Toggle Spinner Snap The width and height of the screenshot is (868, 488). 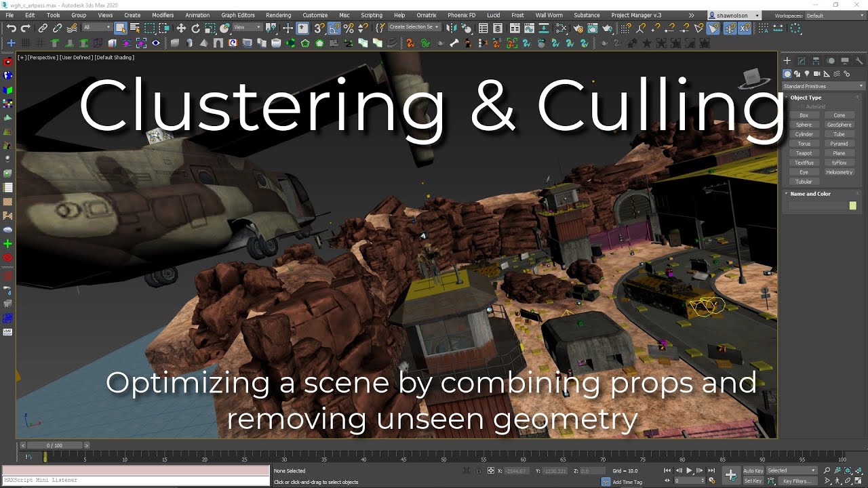click(363, 28)
